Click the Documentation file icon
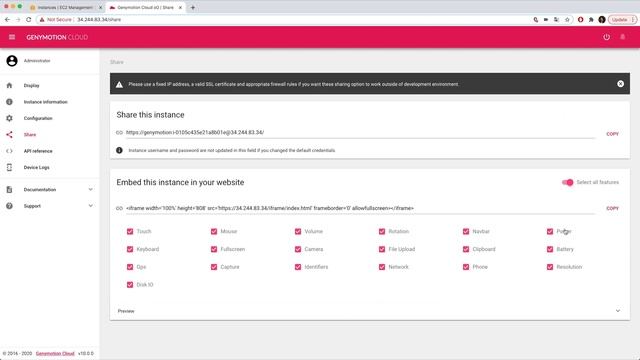 9,189
